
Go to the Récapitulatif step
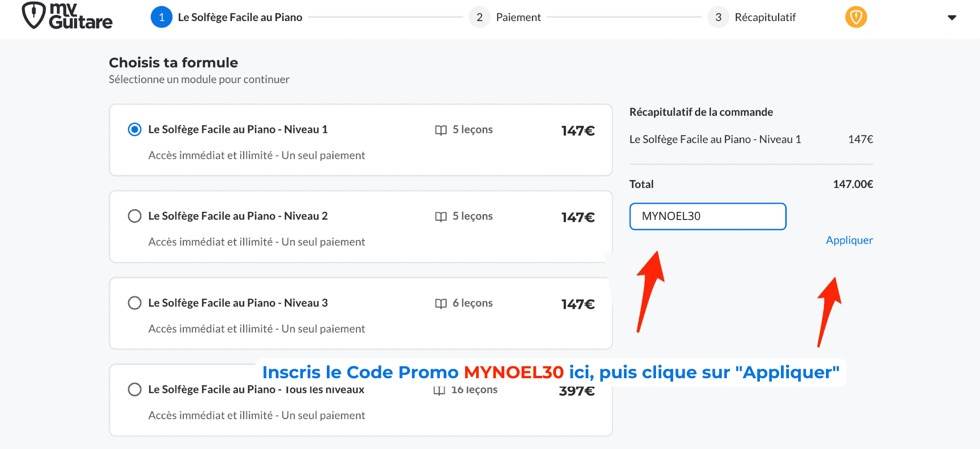pyautogui.click(x=765, y=17)
